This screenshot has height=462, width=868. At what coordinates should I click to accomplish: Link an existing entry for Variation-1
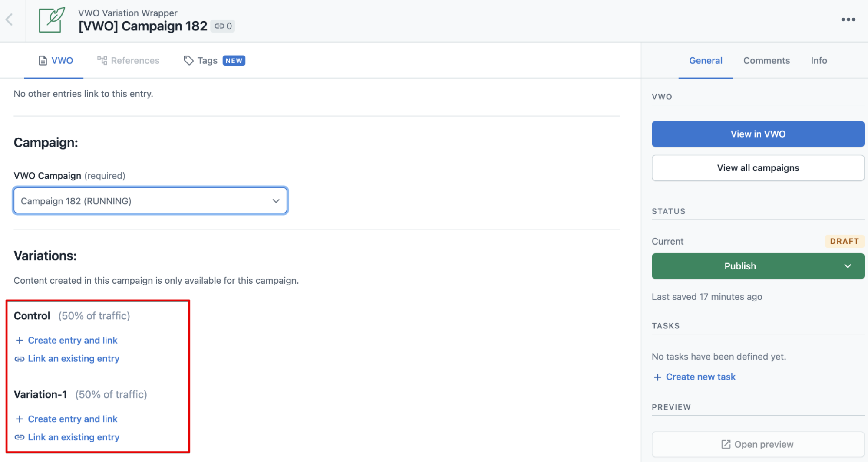pyautogui.click(x=67, y=437)
